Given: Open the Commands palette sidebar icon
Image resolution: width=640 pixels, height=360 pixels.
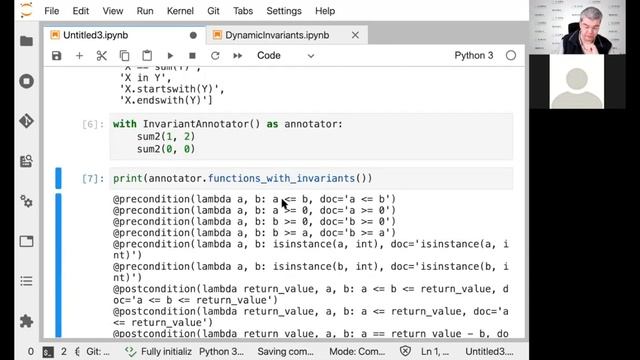Looking at the screenshot, I should (27, 161).
